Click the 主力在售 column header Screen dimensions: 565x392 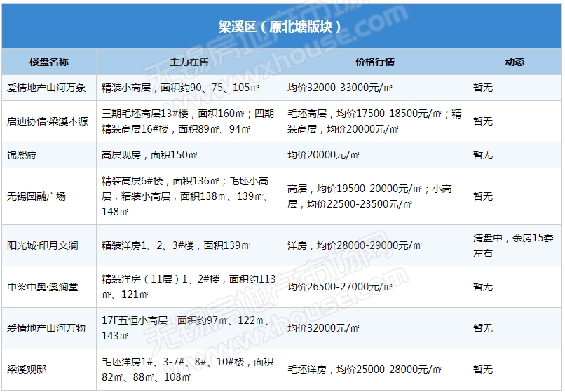click(x=189, y=62)
